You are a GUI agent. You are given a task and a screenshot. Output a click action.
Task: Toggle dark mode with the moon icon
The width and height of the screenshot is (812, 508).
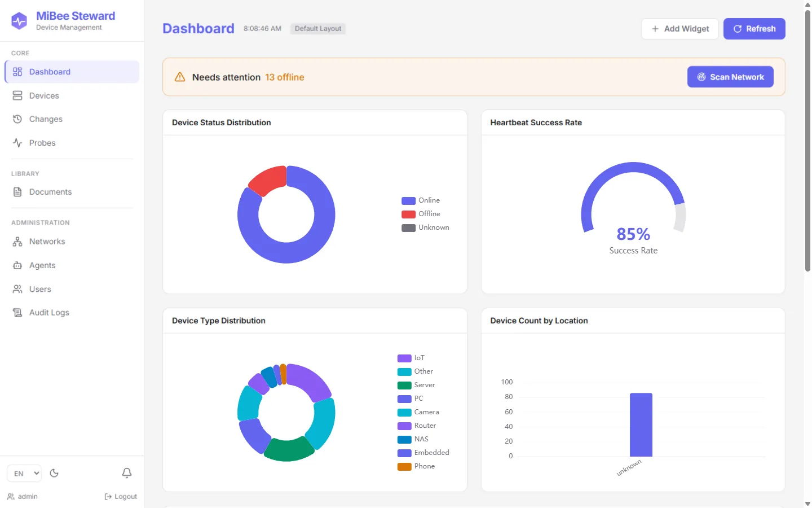[54, 473]
